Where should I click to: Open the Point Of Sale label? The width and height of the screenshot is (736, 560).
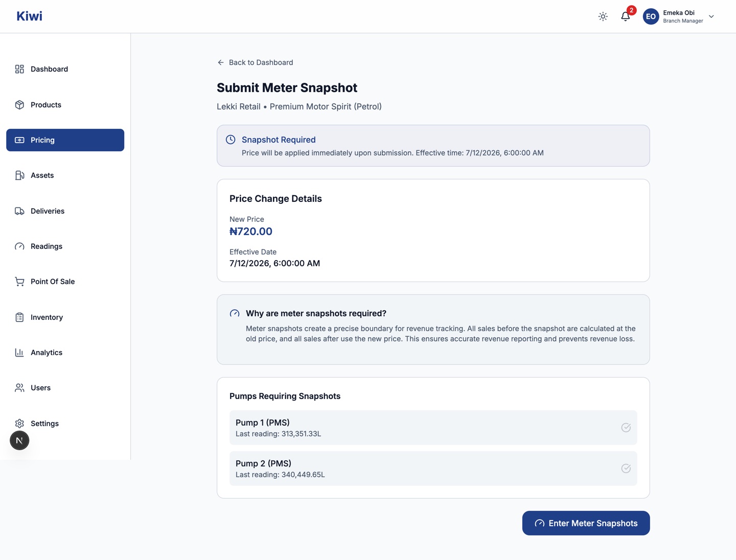[x=53, y=282]
